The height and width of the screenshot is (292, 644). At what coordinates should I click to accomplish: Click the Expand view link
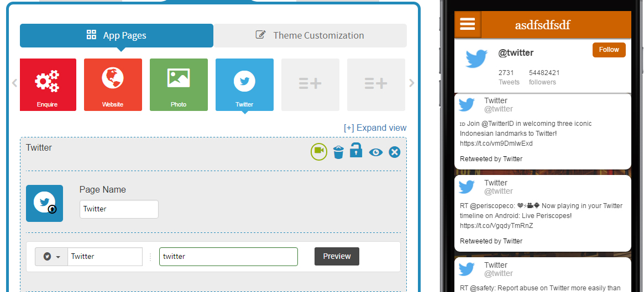[x=375, y=128]
